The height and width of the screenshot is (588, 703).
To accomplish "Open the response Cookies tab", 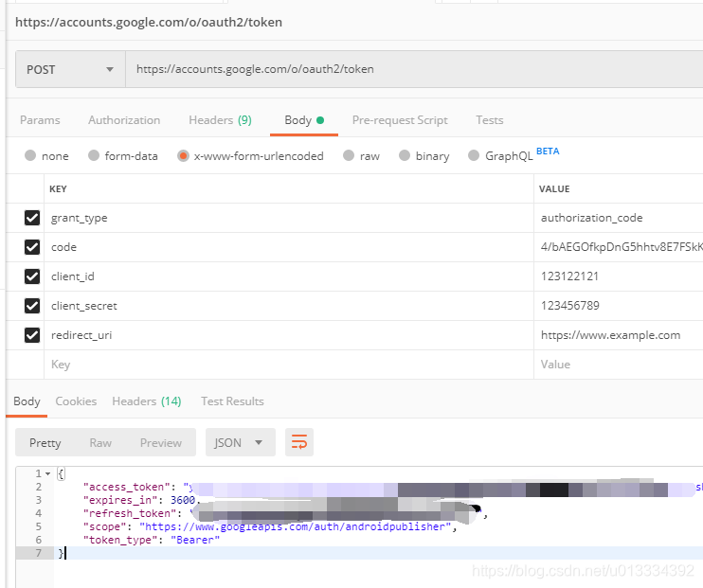I will 76,401.
